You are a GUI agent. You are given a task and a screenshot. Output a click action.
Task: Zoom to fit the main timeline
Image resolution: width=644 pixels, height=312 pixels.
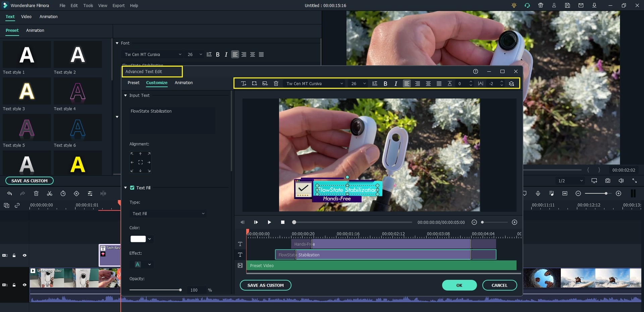[x=565, y=193]
